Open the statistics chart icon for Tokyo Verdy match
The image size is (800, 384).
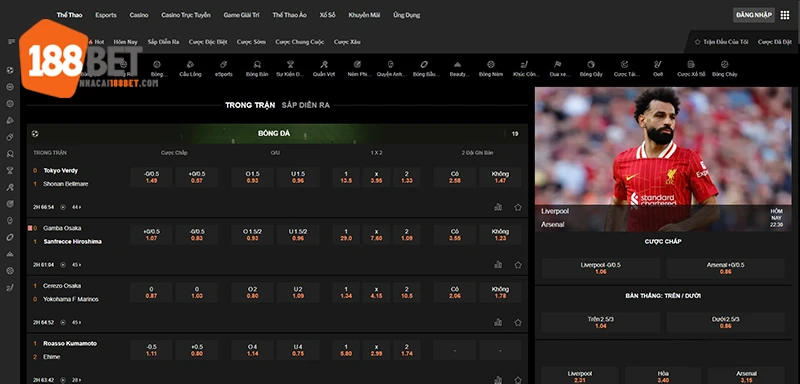(x=498, y=207)
